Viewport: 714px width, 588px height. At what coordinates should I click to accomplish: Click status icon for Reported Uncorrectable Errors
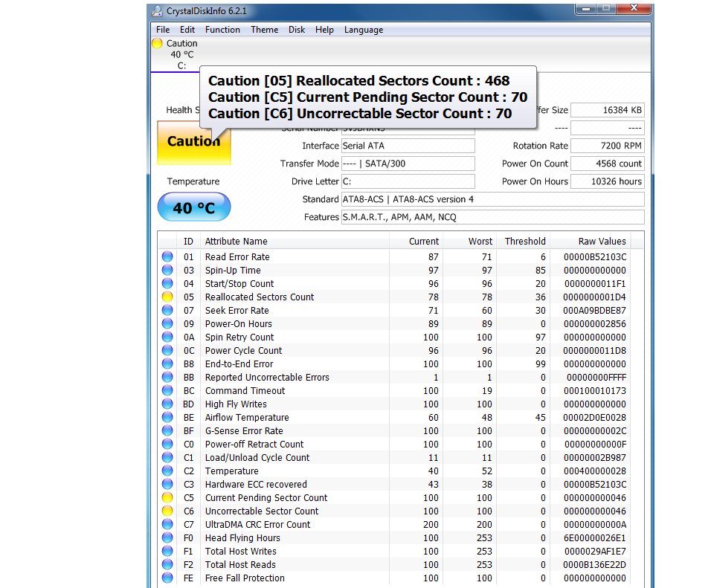point(167,378)
